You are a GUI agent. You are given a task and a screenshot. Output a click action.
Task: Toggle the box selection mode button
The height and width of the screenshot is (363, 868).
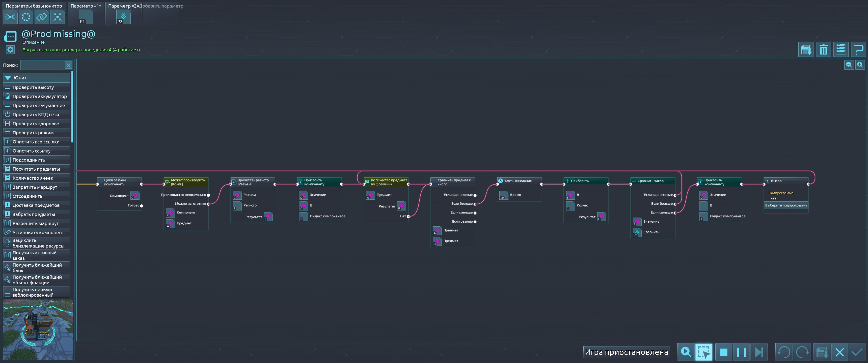[x=703, y=352]
